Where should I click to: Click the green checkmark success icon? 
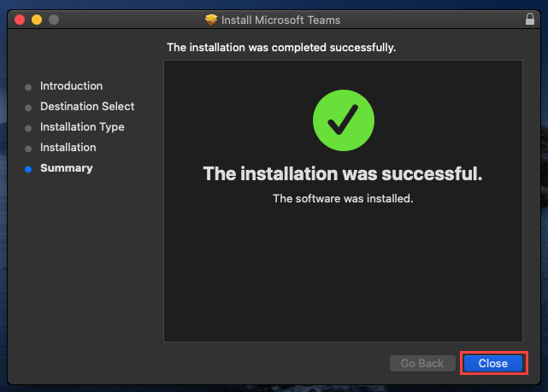click(344, 120)
